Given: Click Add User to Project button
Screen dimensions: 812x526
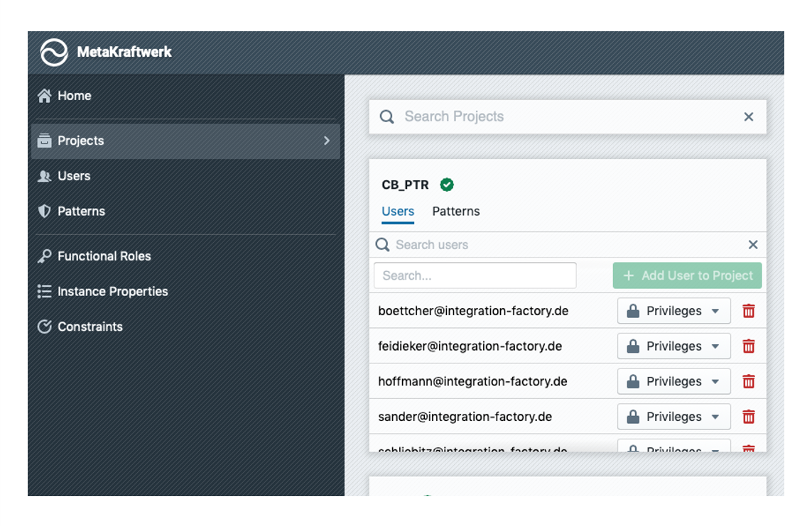Looking at the screenshot, I should click(x=687, y=275).
